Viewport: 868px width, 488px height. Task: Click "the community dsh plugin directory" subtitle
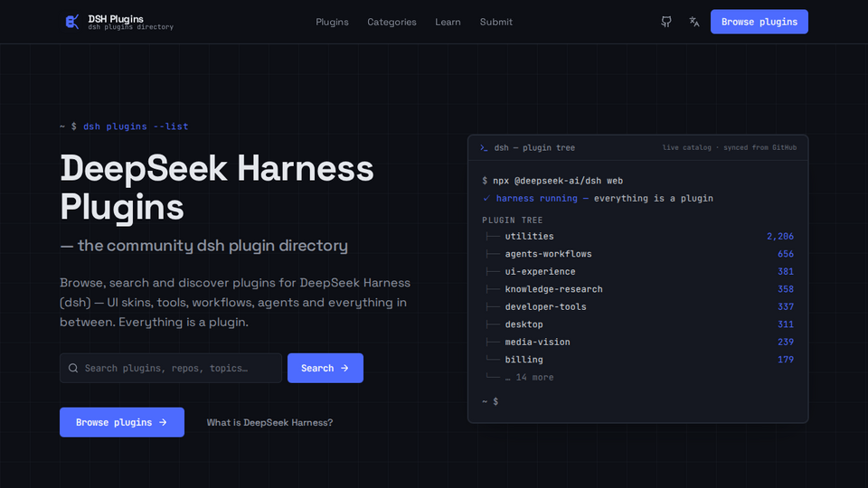coord(212,246)
